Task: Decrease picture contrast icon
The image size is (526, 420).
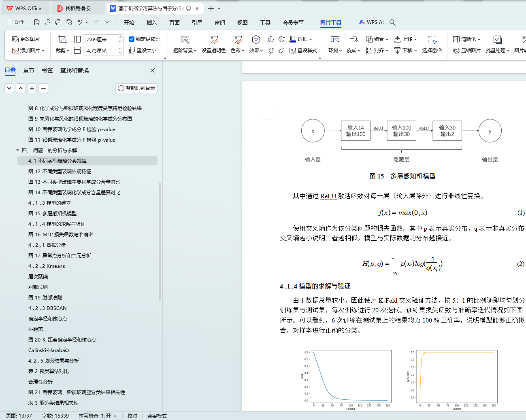Action: [281, 39]
